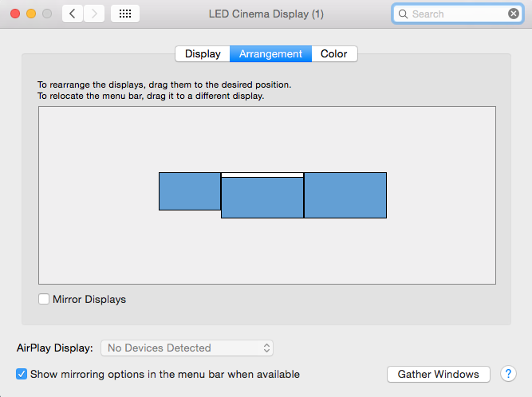Click the white menu bar on middle display
The image size is (532, 397).
click(262, 175)
